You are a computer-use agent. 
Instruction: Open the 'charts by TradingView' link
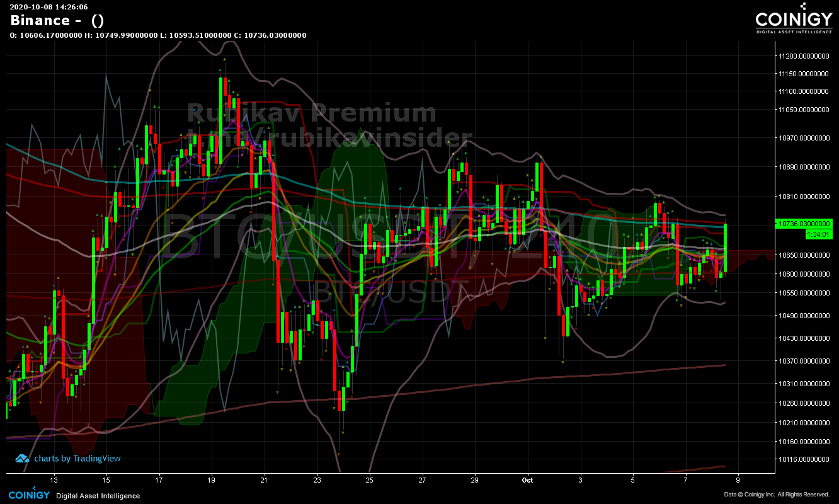tap(77, 459)
